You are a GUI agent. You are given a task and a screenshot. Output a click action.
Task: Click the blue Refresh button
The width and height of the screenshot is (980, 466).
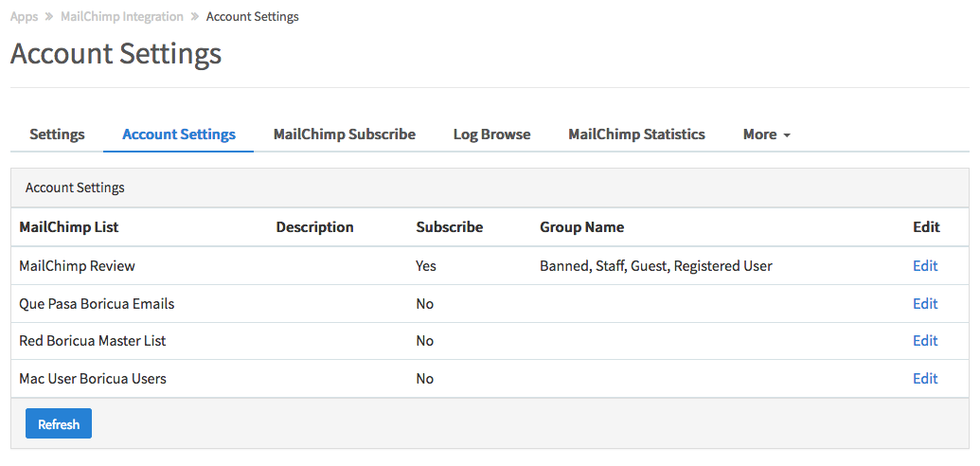coord(59,424)
